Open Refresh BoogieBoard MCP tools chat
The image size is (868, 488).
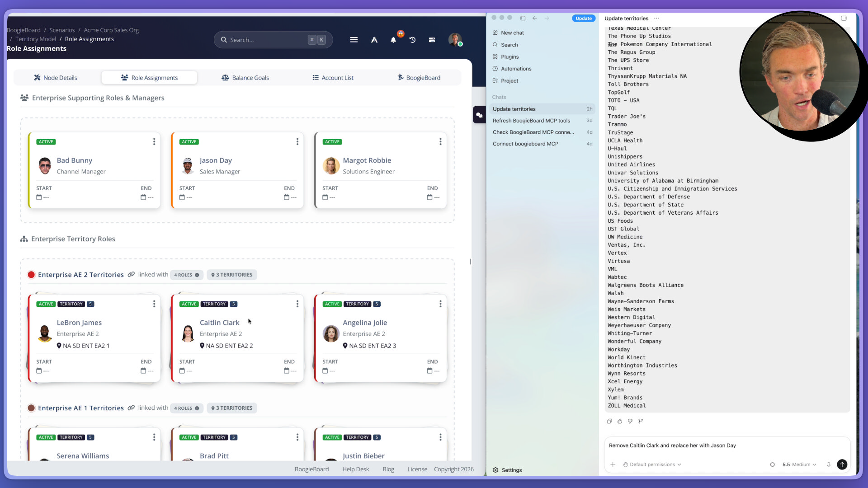[542, 121]
